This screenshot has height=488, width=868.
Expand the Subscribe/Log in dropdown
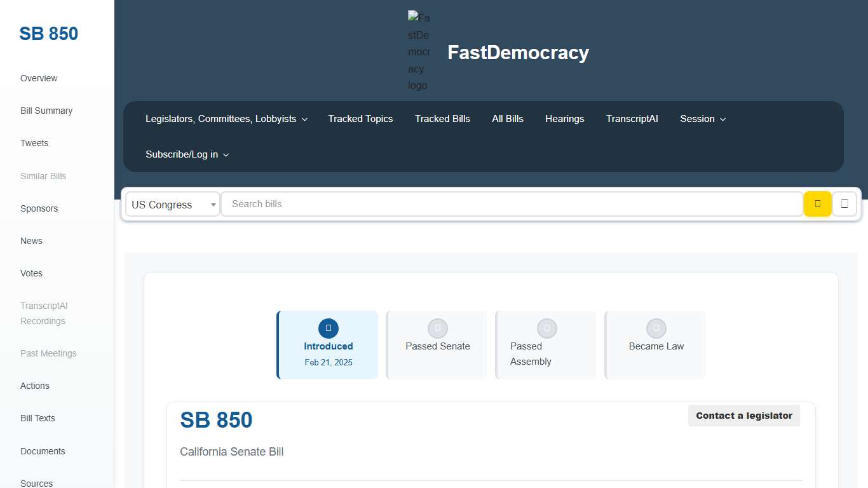pos(187,154)
